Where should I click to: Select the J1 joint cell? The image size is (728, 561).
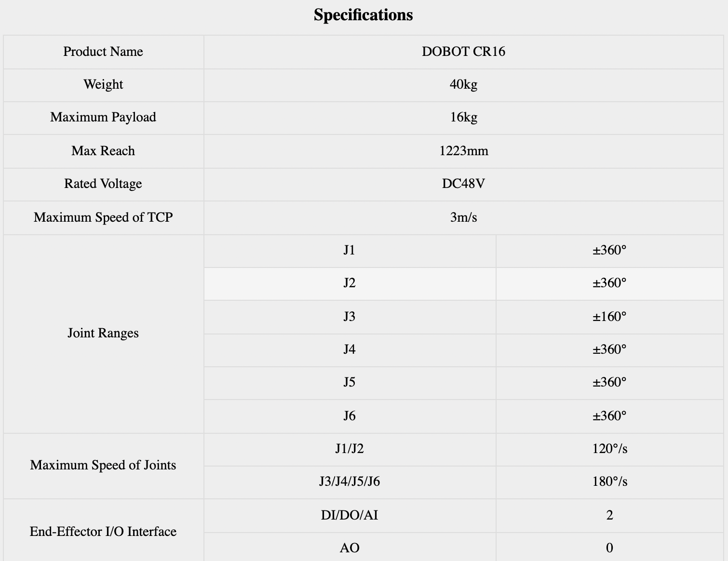[349, 250]
